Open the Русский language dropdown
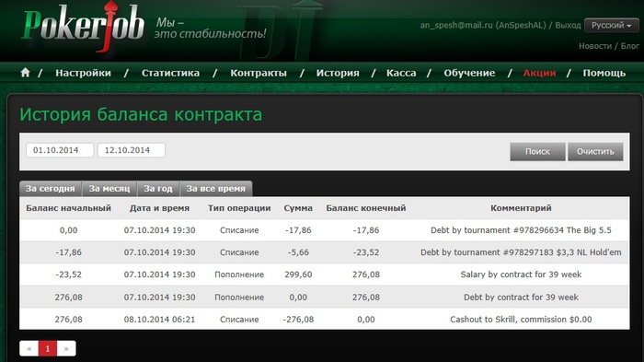 click(x=611, y=26)
